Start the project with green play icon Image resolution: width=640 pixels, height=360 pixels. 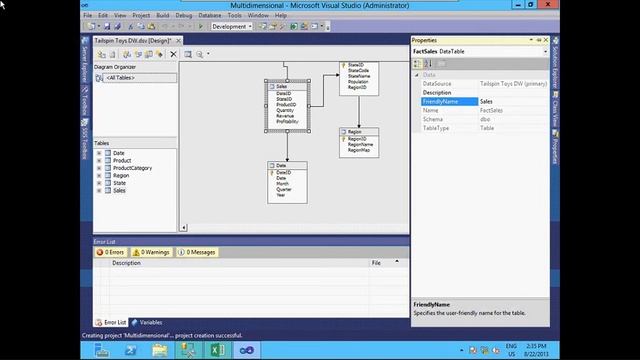click(200, 27)
